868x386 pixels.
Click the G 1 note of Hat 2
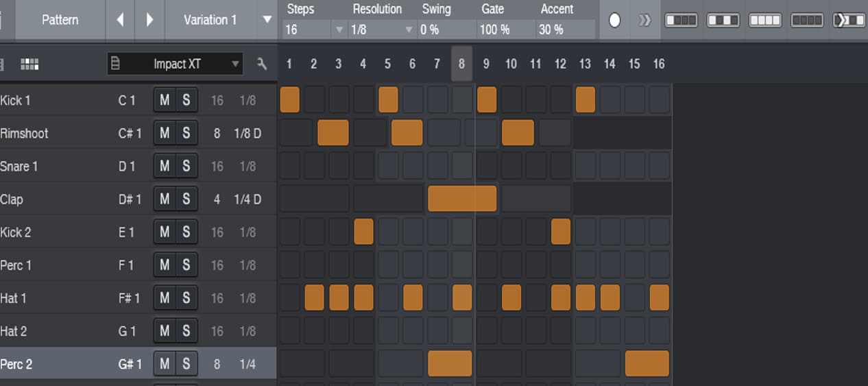pos(127,330)
